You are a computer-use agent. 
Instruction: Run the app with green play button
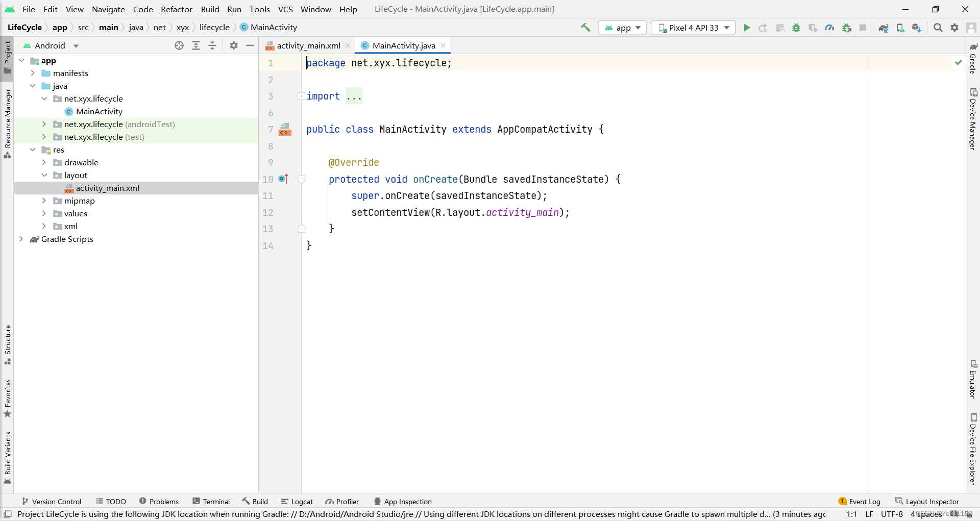click(x=747, y=28)
